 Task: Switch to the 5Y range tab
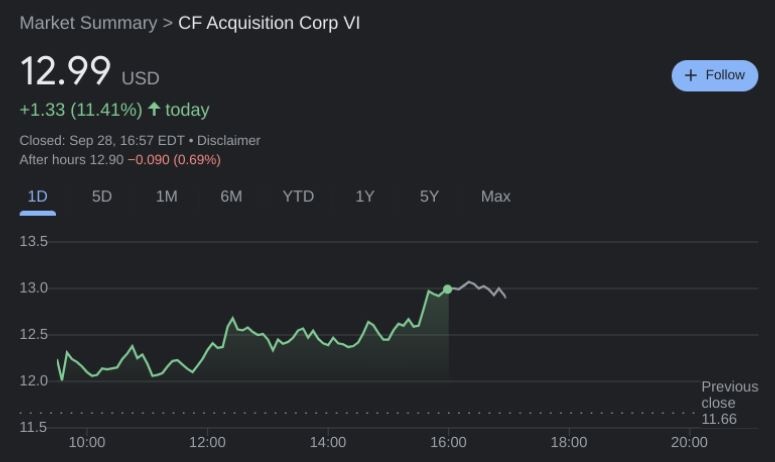coord(429,196)
